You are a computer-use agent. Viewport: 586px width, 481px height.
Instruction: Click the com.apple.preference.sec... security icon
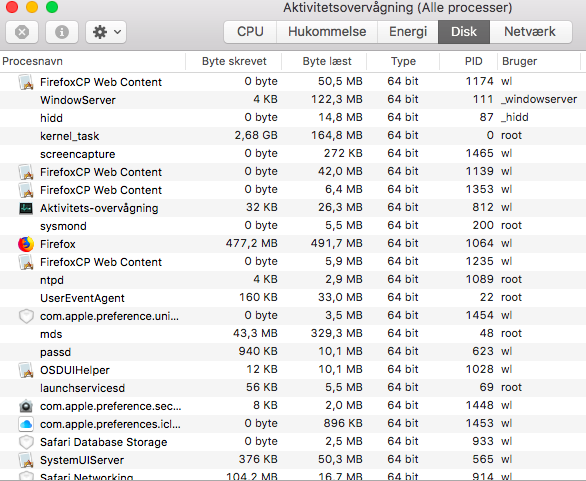click(26, 406)
